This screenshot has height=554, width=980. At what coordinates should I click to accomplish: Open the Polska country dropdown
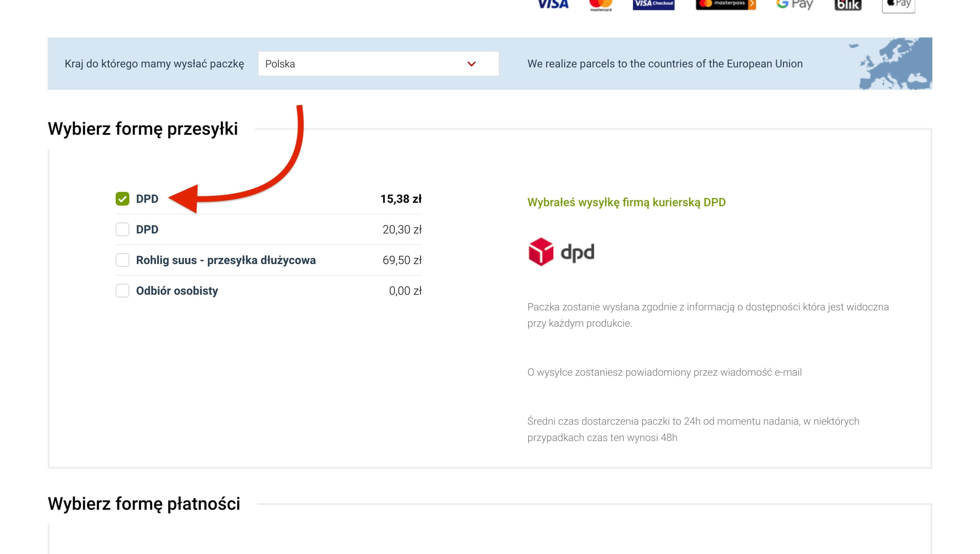point(378,64)
